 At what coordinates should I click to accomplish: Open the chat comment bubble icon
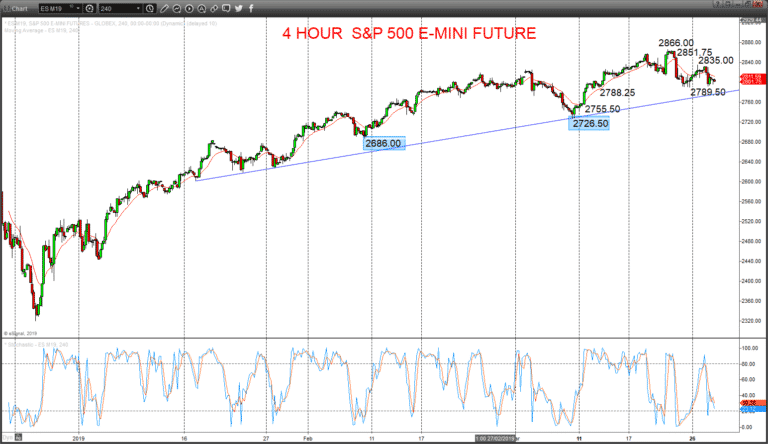tap(226, 8)
